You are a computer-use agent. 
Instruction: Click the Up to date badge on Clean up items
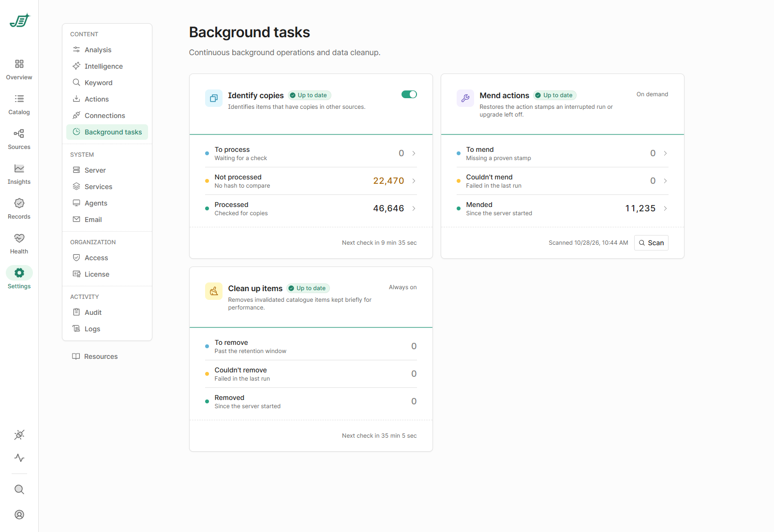308,288
